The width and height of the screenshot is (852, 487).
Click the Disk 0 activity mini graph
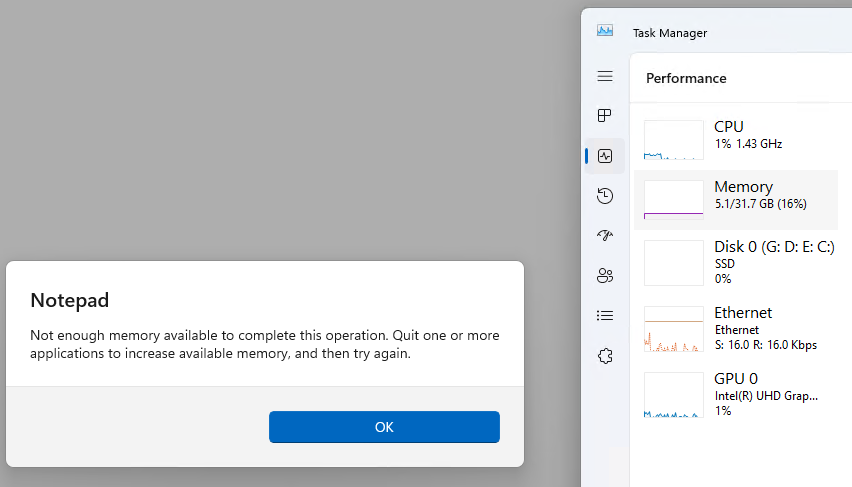[674, 262]
